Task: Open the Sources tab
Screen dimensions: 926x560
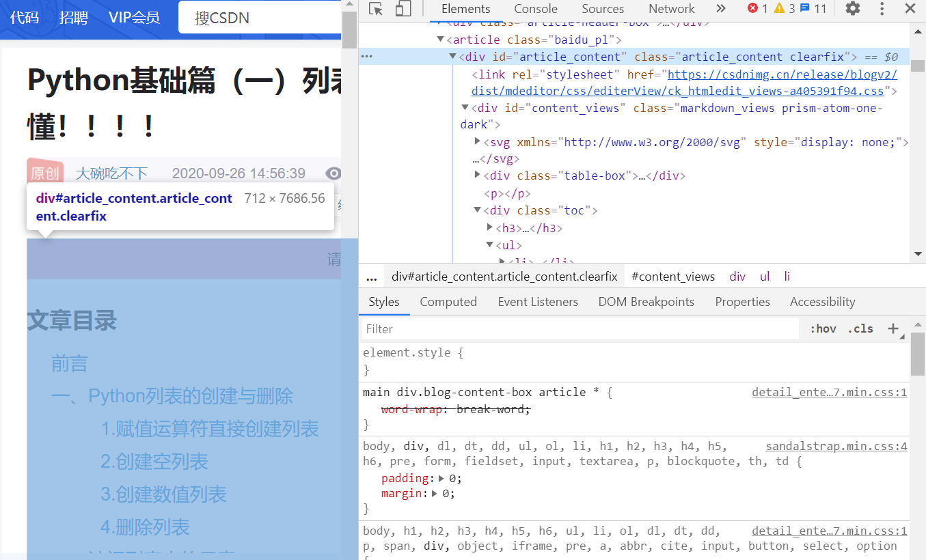Action: pos(603,9)
